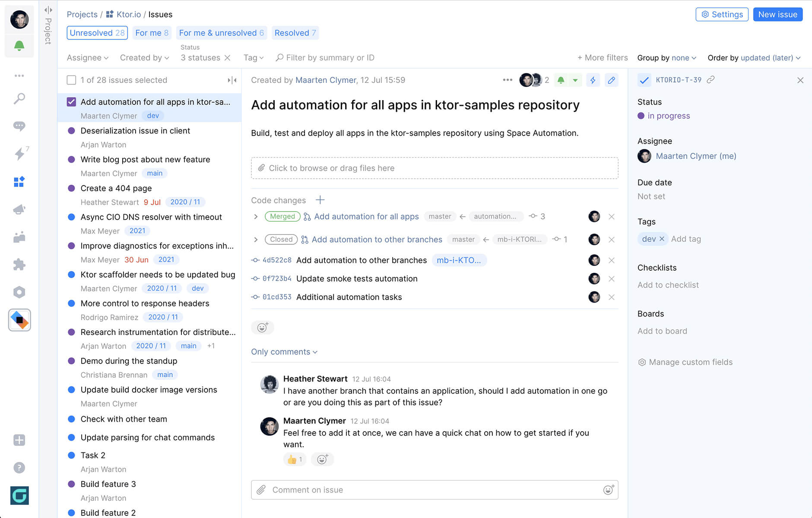Open the help question mark icon
The height and width of the screenshot is (518, 812).
(19, 467)
